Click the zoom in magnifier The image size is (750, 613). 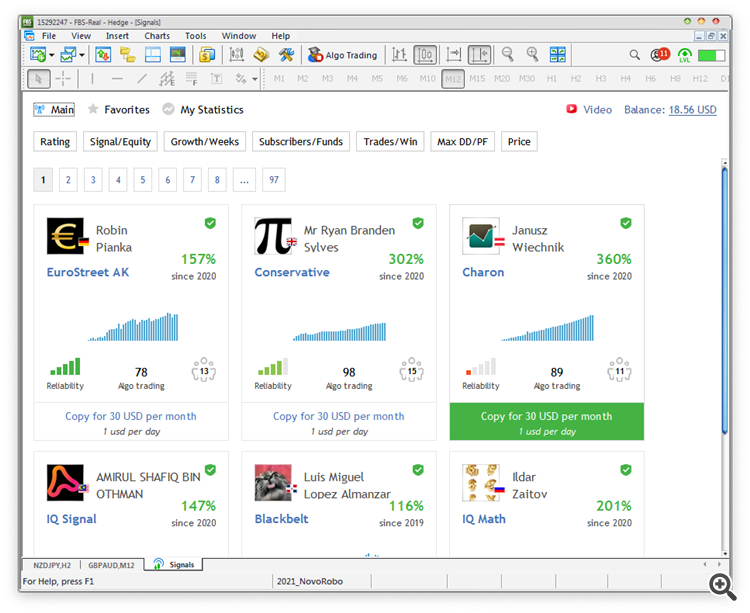click(532, 55)
